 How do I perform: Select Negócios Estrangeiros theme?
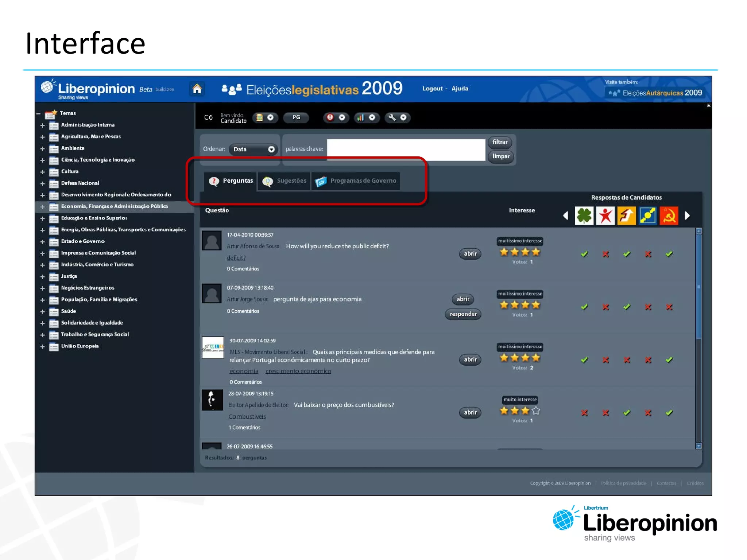(88, 288)
